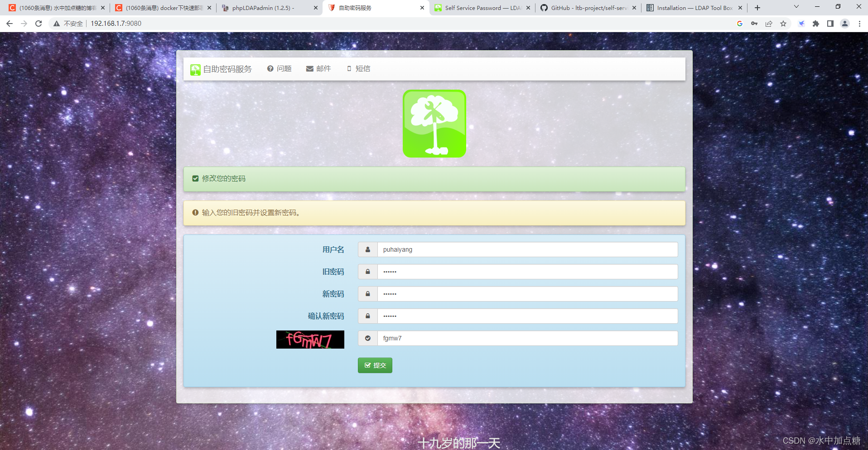Click the address bar URL 192.168.1.7:9080
868x450 pixels.
116,24
